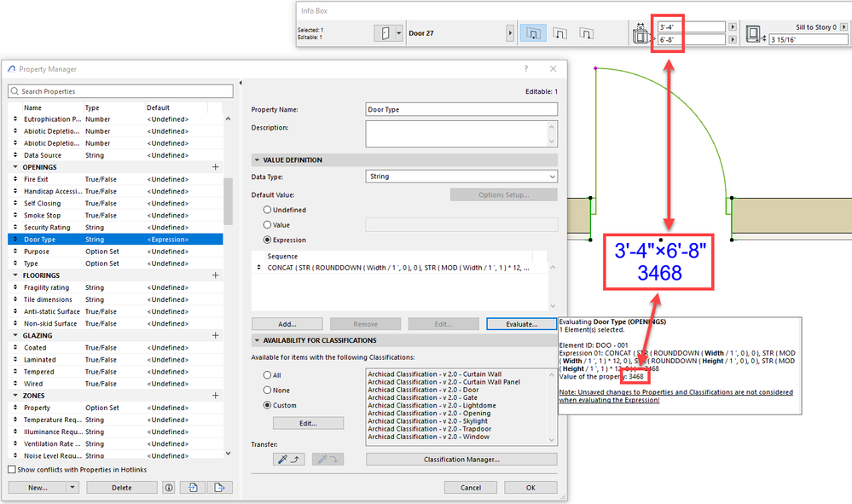The height and width of the screenshot is (504, 852).
Task: Click the New... button
Action: tap(38, 488)
